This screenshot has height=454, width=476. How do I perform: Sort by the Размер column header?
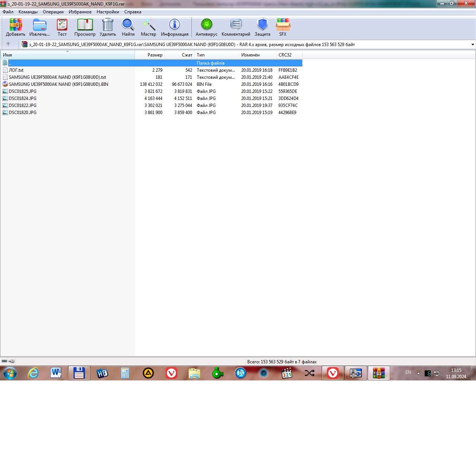150,55
